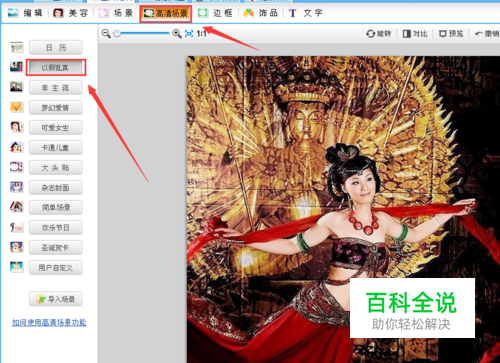The image size is (500, 363).
Task: Click the star icon beside 用户自定义
Action: pos(16,267)
